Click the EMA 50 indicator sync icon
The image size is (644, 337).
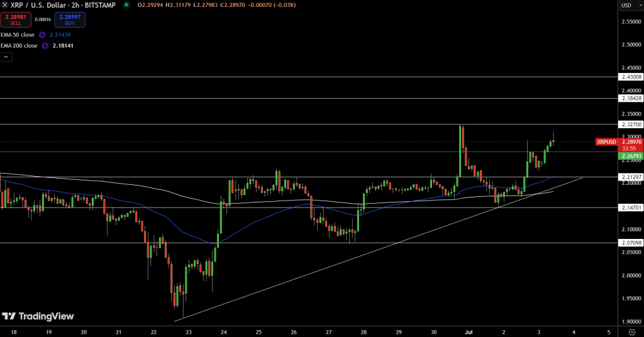(x=42, y=35)
